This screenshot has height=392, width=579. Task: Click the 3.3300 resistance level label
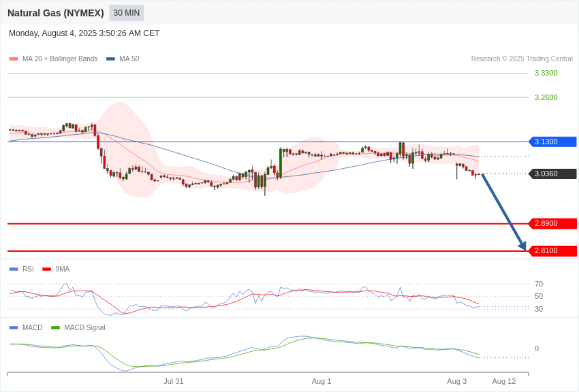click(x=546, y=73)
